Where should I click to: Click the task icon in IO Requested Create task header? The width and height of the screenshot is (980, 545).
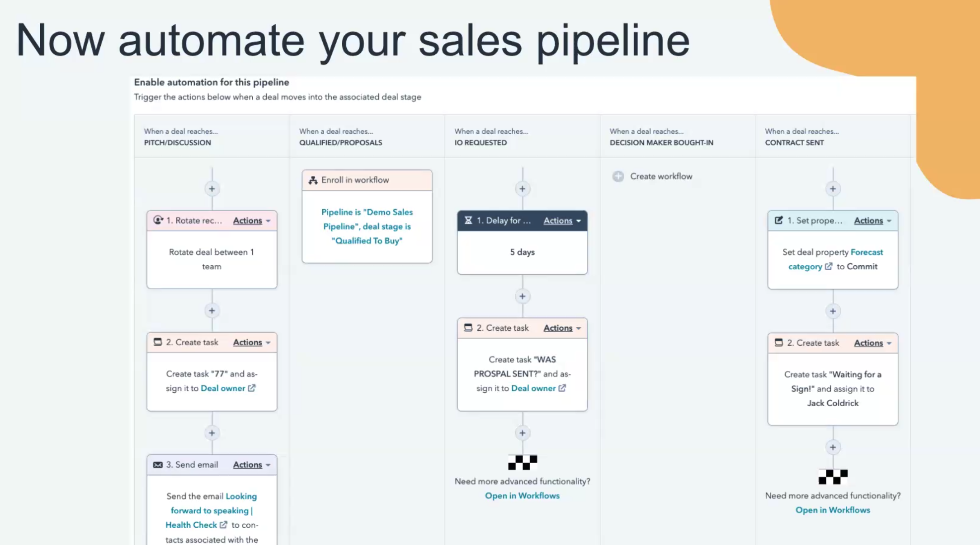(468, 328)
